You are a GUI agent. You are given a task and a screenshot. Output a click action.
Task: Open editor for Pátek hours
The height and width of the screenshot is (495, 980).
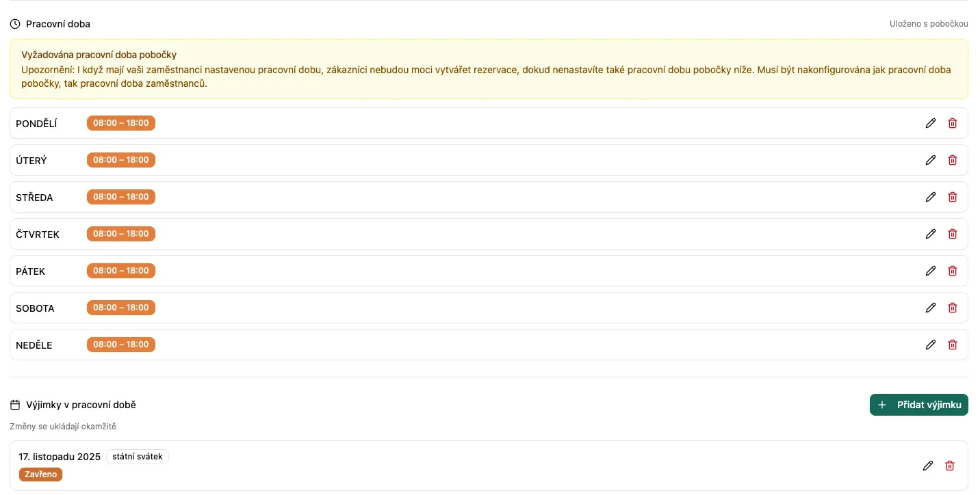coord(930,271)
